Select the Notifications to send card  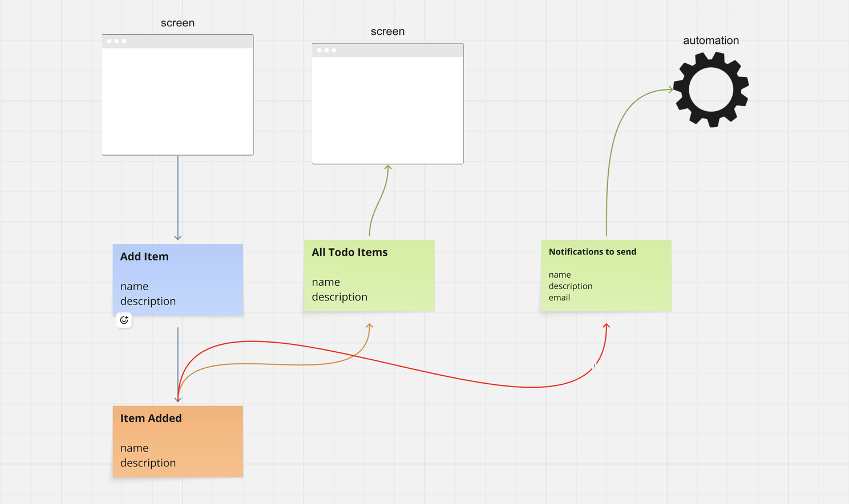coord(606,275)
